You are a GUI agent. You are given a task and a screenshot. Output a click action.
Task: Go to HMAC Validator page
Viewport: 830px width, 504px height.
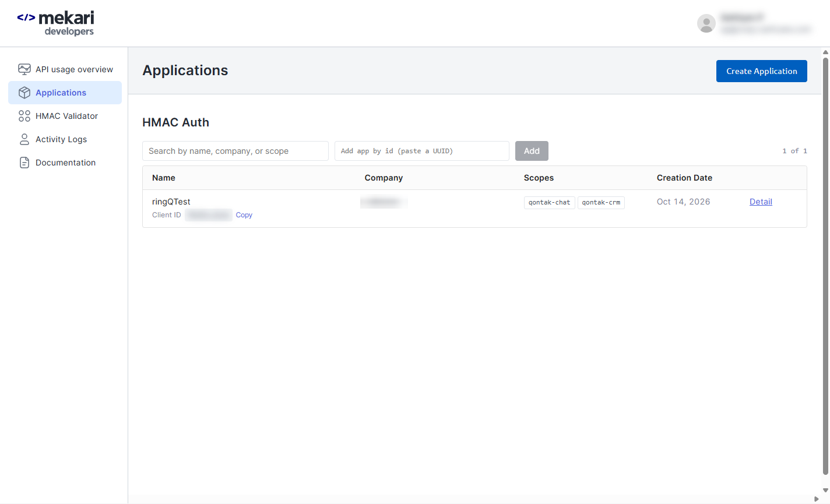coord(65,116)
